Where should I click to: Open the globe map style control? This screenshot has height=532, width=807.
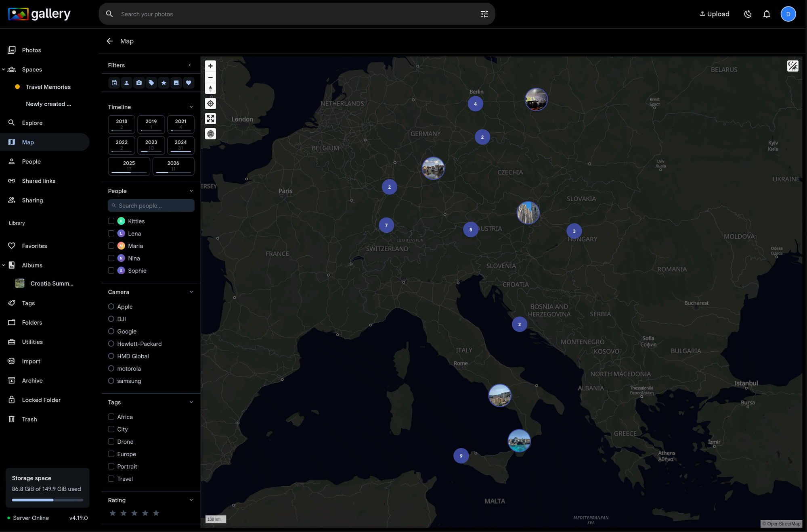210,134
